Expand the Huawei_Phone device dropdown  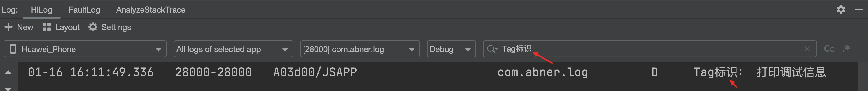[x=85, y=49]
